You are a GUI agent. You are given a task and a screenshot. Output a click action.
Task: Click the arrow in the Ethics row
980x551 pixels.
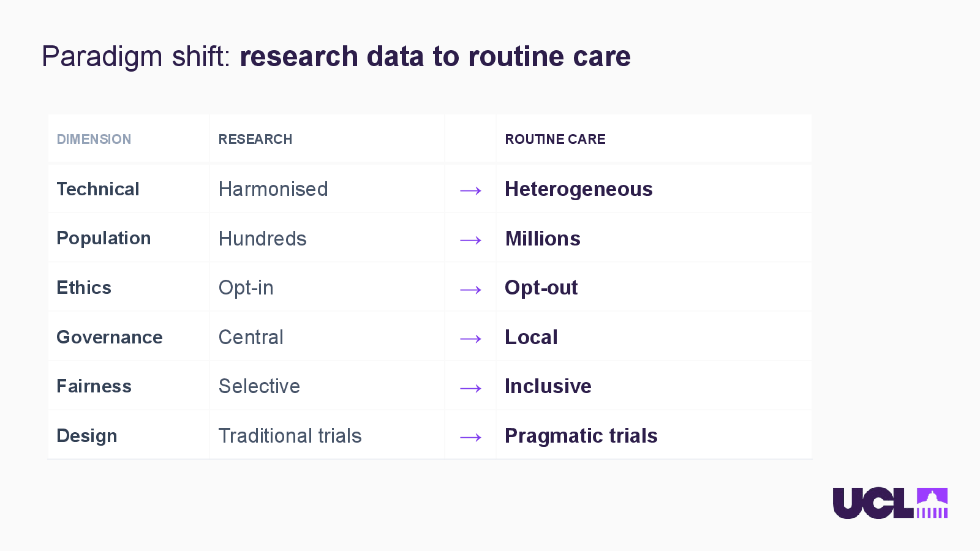[x=470, y=290]
